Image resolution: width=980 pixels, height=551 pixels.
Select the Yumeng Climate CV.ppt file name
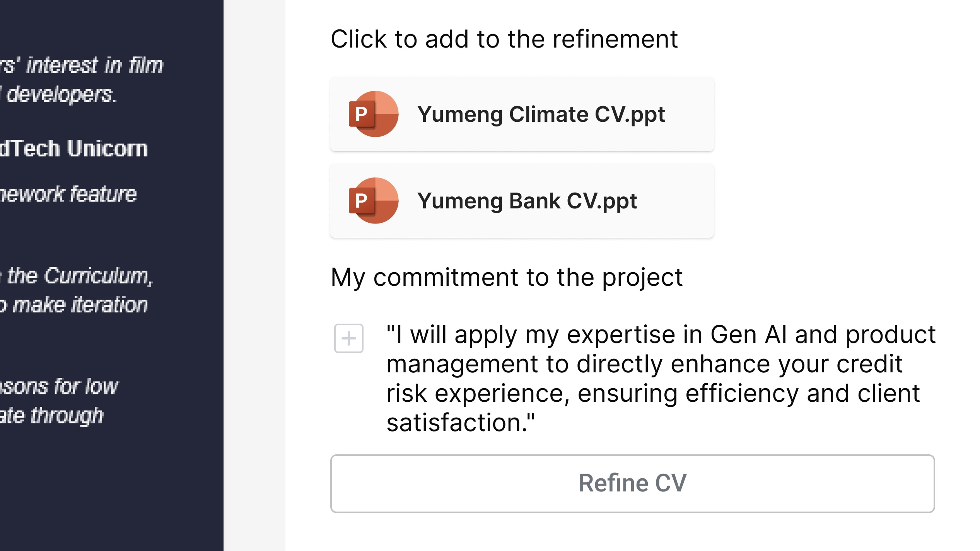click(541, 114)
